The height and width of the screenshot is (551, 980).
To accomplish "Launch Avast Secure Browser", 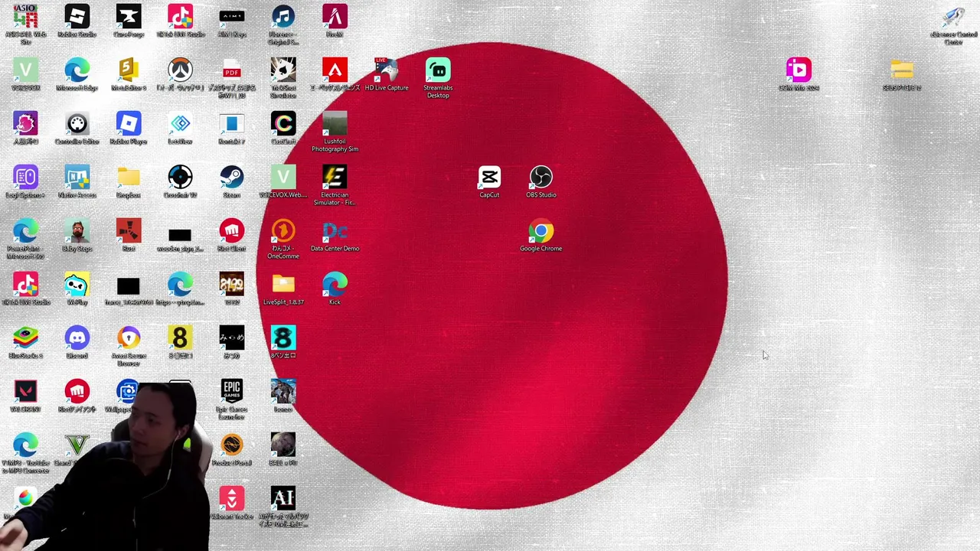I will click(129, 338).
